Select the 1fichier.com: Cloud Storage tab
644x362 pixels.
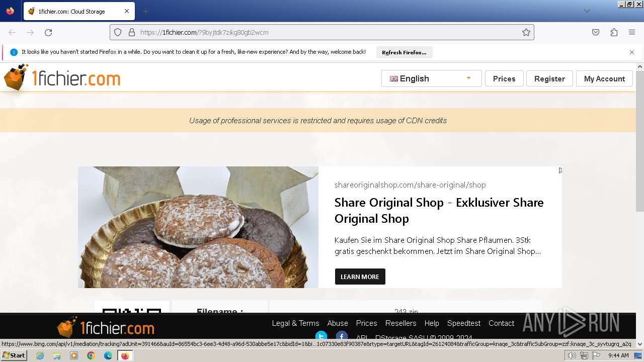(x=78, y=11)
